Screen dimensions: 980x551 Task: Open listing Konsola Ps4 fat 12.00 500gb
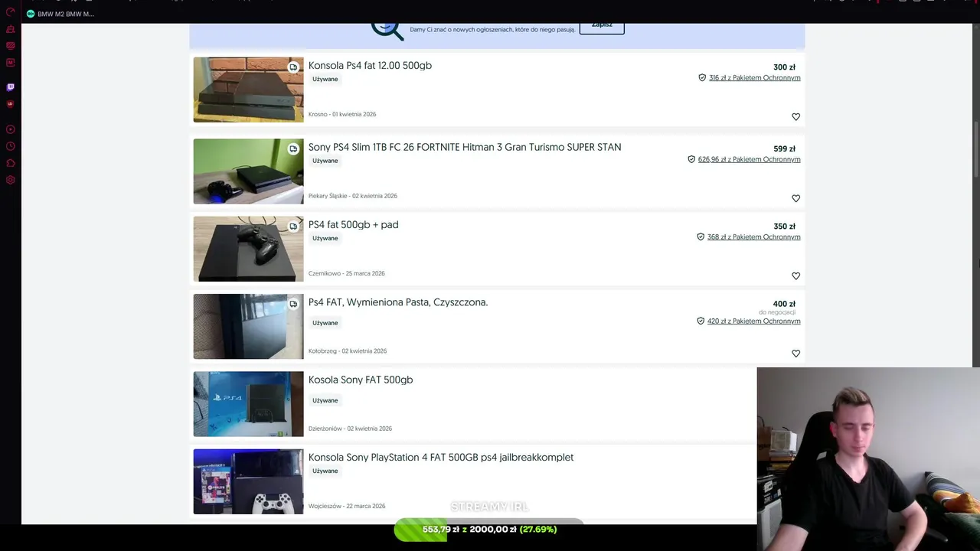click(370, 66)
